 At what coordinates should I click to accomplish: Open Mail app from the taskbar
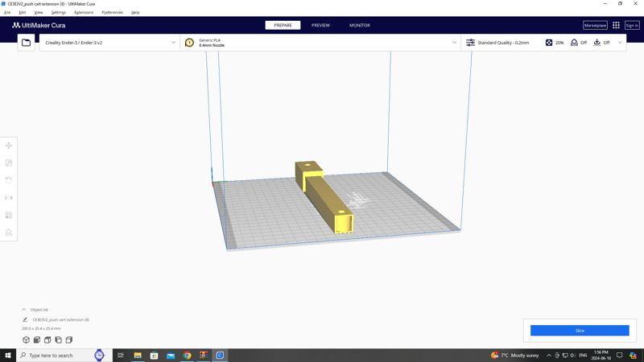pyautogui.click(x=171, y=356)
